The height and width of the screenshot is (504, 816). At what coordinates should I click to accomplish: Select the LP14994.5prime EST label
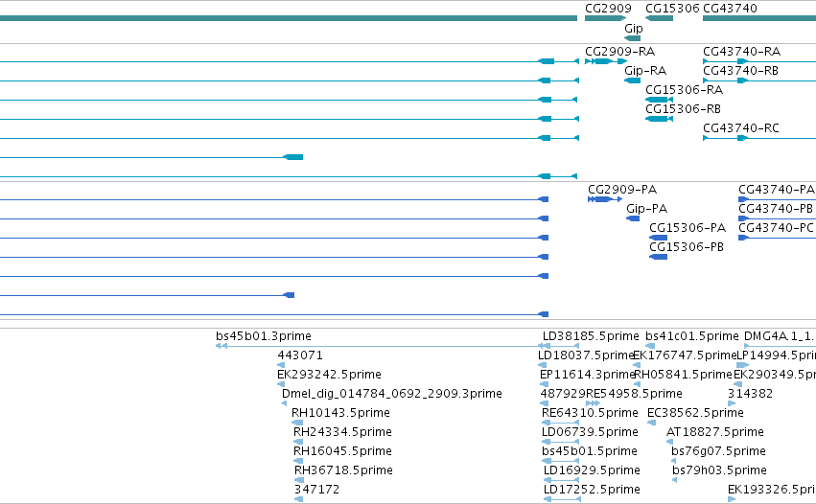(x=776, y=355)
